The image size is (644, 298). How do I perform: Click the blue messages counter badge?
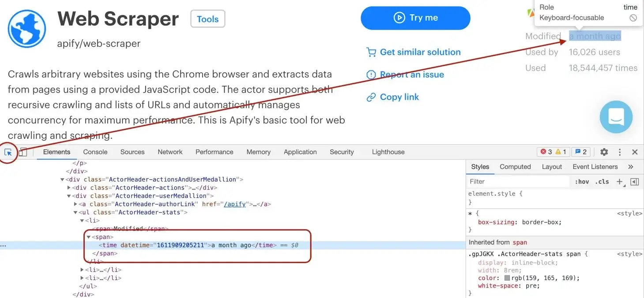pos(581,152)
